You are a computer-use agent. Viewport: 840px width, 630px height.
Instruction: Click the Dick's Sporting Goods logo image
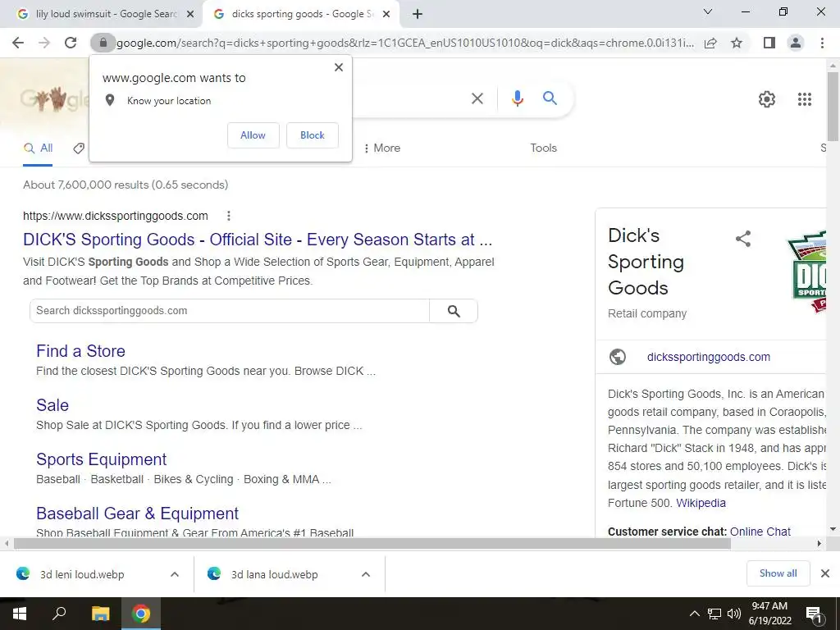[806, 272]
